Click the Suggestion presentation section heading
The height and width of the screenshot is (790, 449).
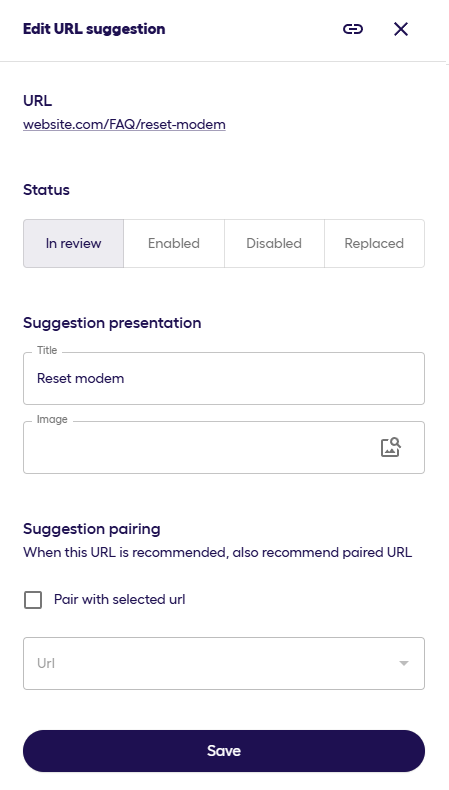pyautogui.click(x=112, y=323)
